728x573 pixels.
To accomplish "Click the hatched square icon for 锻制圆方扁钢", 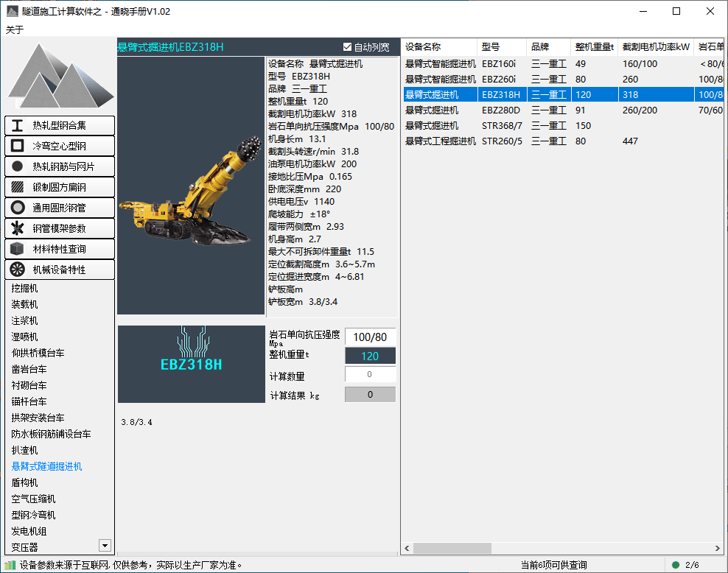I will pyautogui.click(x=17, y=187).
